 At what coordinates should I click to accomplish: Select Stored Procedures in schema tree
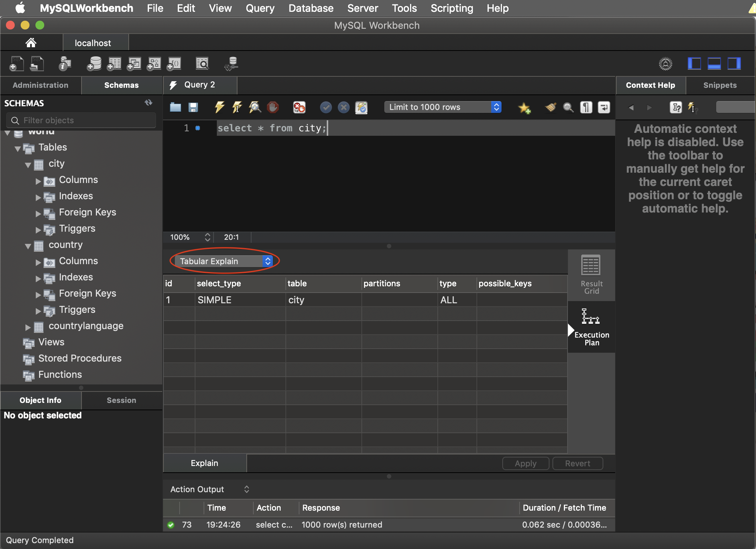coord(80,358)
